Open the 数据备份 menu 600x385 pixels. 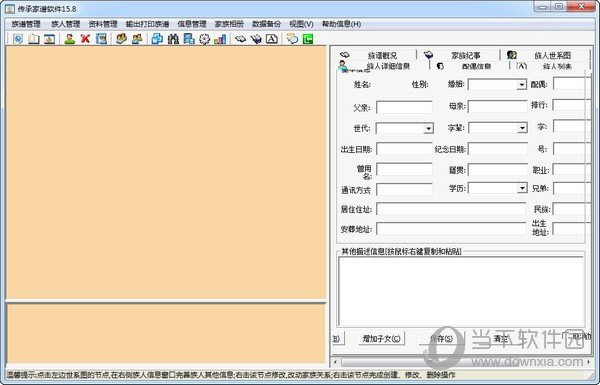pos(266,24)
